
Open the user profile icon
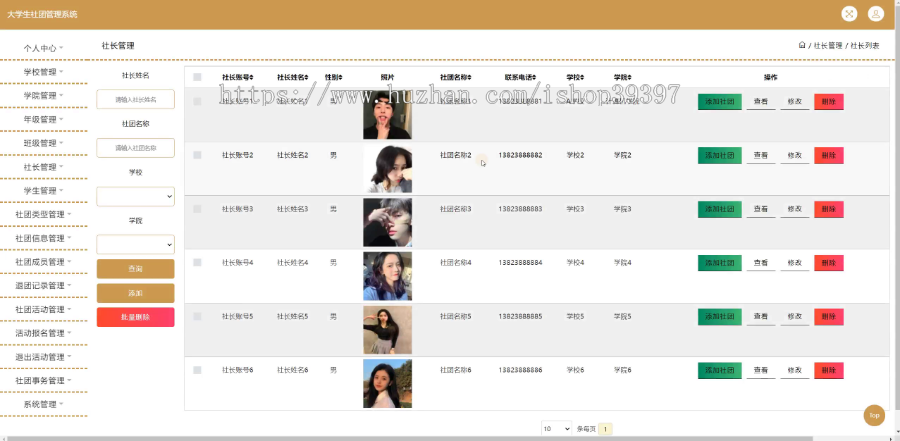tap(875, 14)
